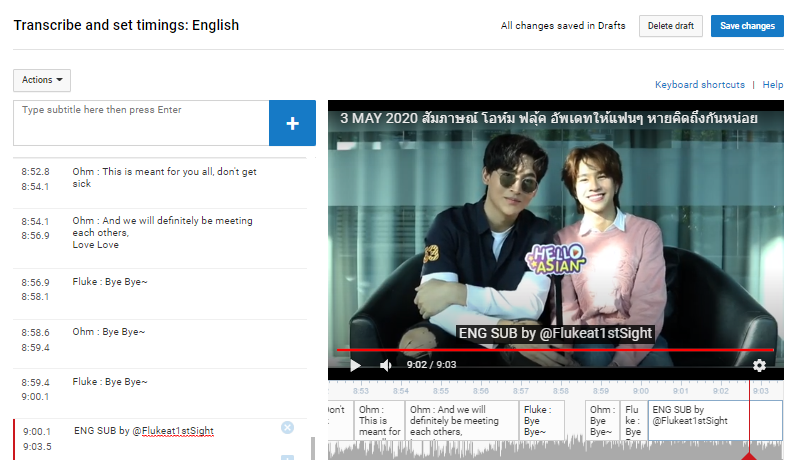Select timeline block 'Ohm : And we will'
Viewport: 791px width, 460px height.
click(x=462, y=420)
